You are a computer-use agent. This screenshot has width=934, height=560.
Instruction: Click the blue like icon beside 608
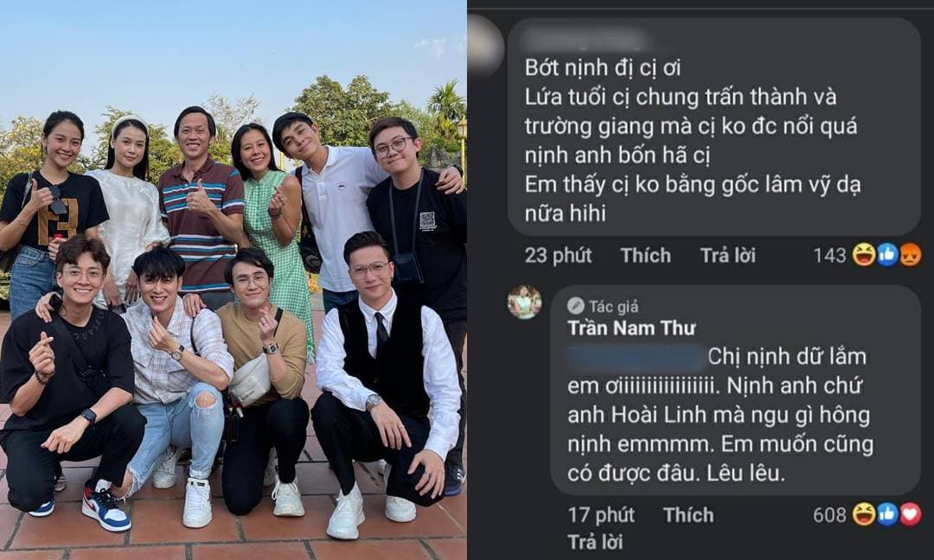[887, 514]
